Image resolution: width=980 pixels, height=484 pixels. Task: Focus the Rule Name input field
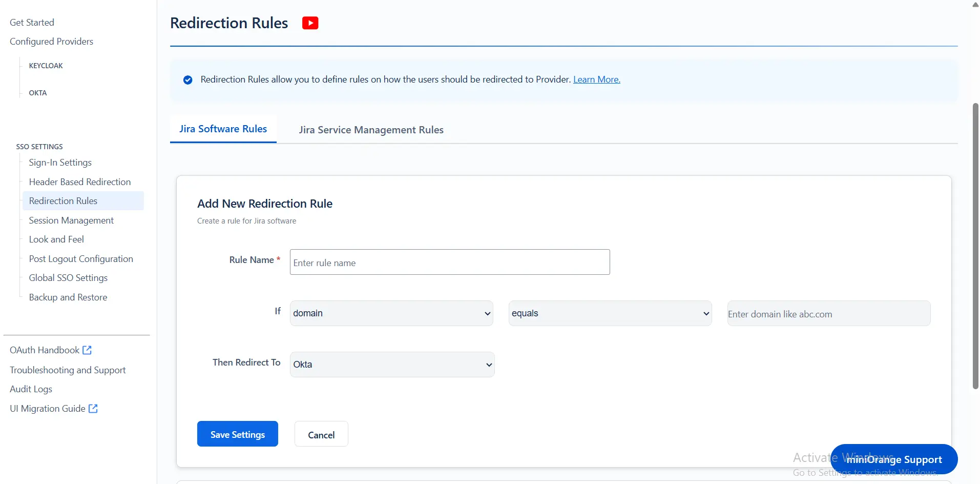450,262
